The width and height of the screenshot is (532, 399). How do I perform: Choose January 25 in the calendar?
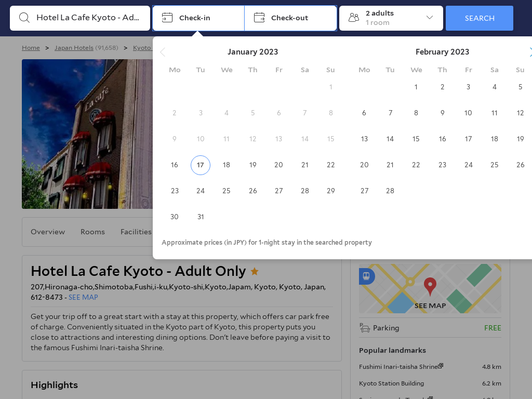tap(227, 191)
